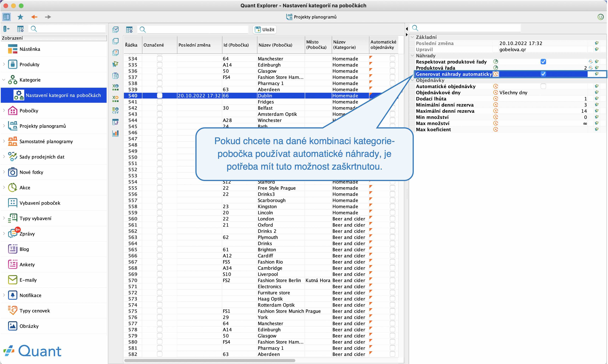Viewport: 608px width, 364px height.
Task: Open table column settings icon in grid toolbar
Action: coord(129,29)
